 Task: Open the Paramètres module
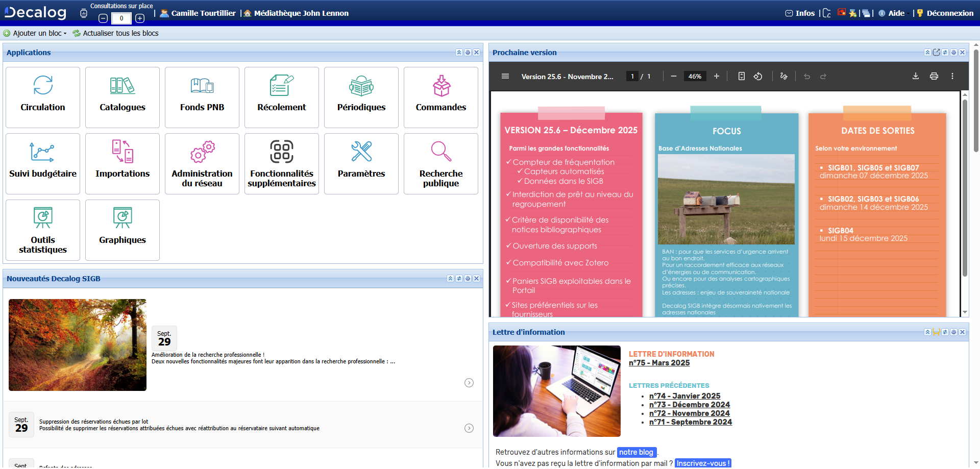(x=361, y=163)
